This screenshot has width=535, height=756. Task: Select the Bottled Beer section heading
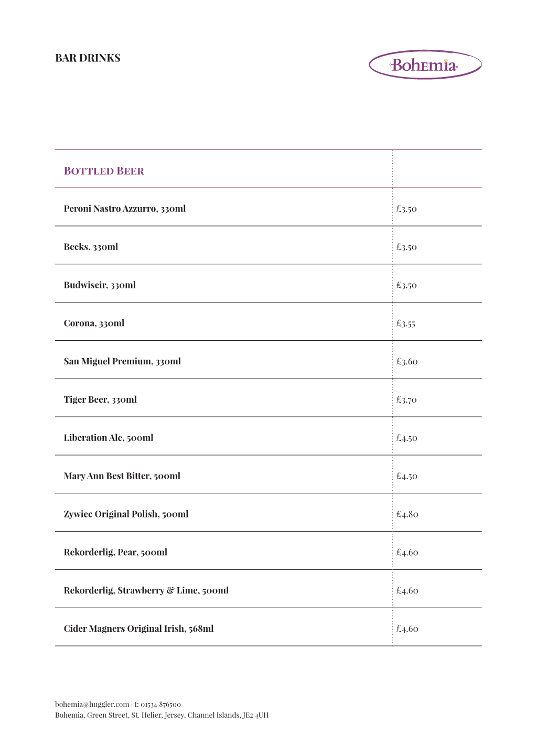click(x=104, y=171)
